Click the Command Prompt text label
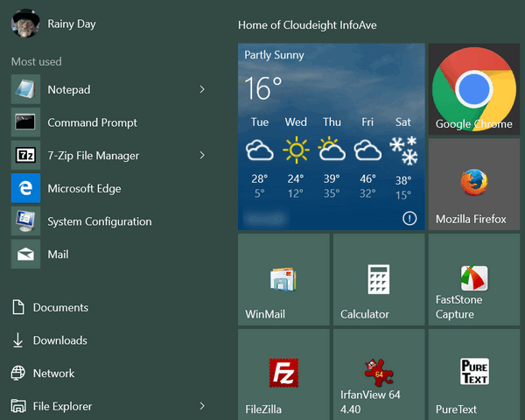 coord(92,122)
